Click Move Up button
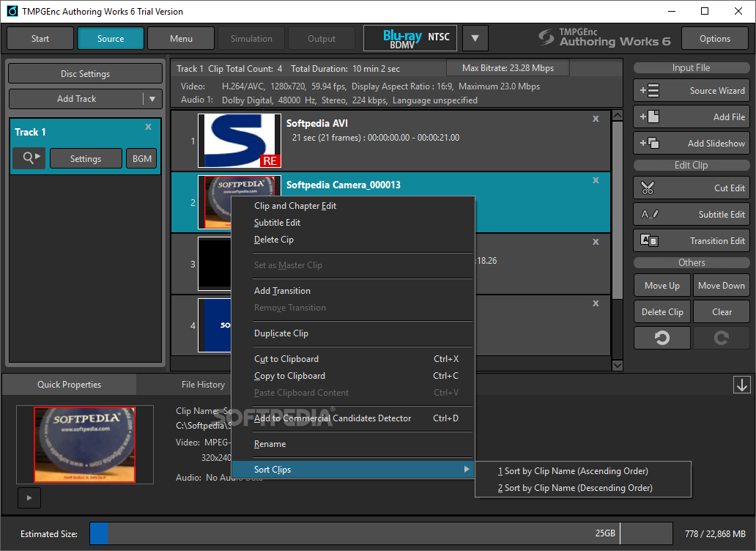 662,285
